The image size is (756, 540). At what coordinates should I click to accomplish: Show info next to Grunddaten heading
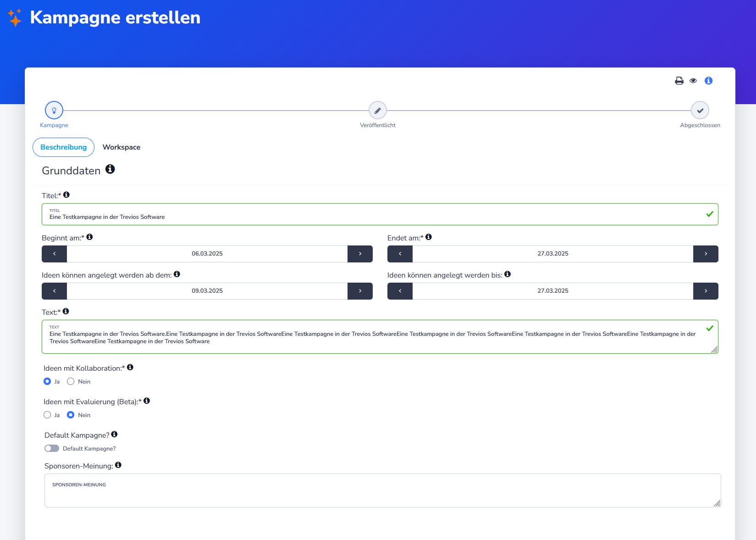pyautogui.click(x=110, y=169)
